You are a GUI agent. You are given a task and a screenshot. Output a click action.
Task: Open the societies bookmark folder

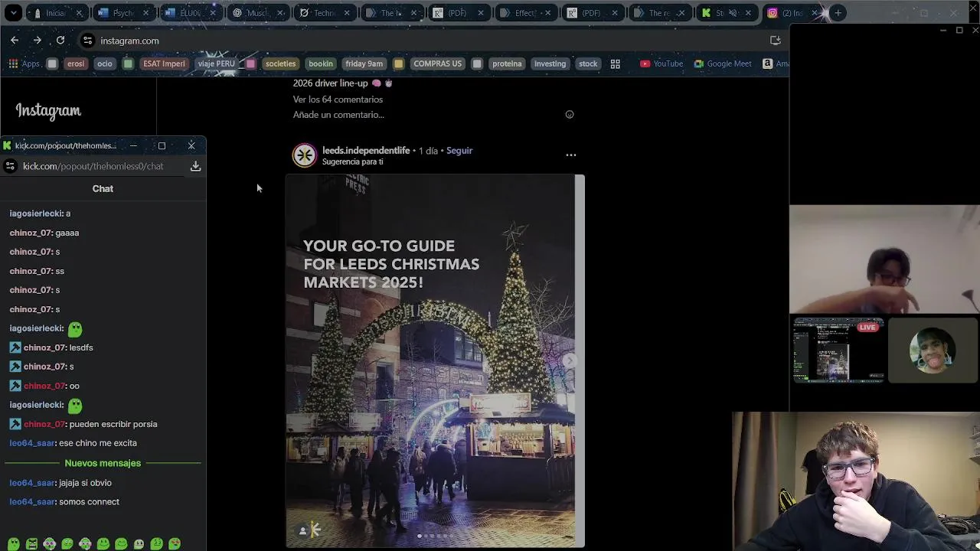click(x=280, y=64)
